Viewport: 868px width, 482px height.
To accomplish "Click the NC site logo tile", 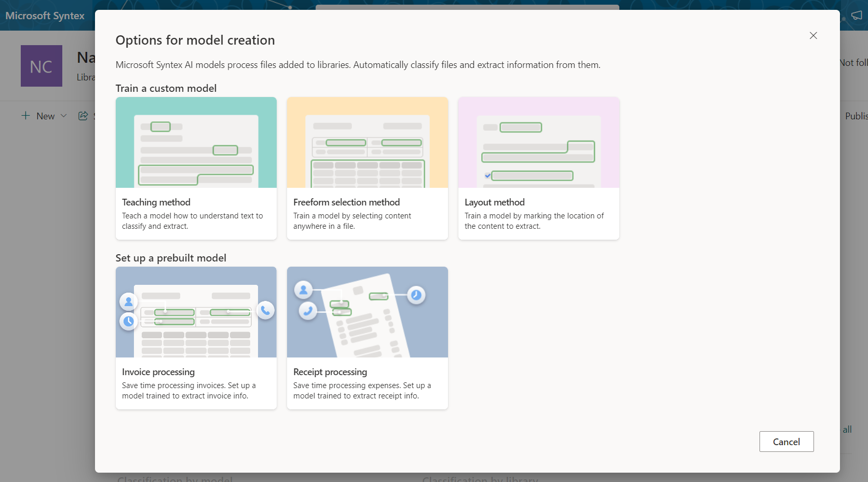I will pos(42,66).
